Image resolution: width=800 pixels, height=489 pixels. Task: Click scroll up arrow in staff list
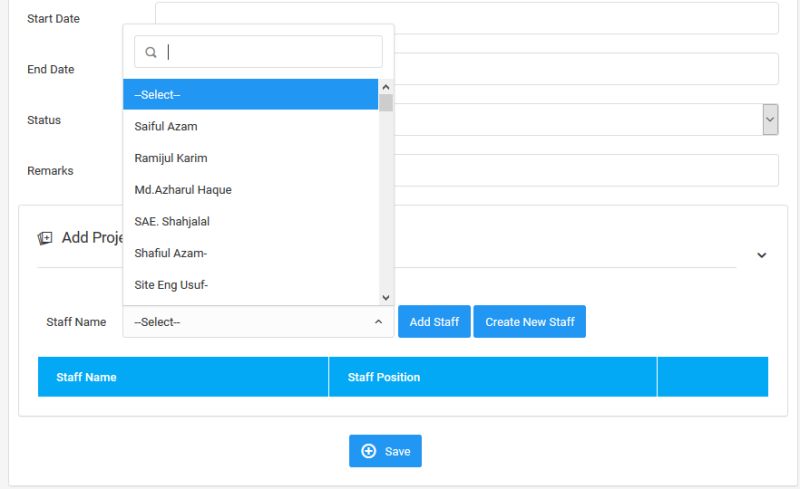386,87
